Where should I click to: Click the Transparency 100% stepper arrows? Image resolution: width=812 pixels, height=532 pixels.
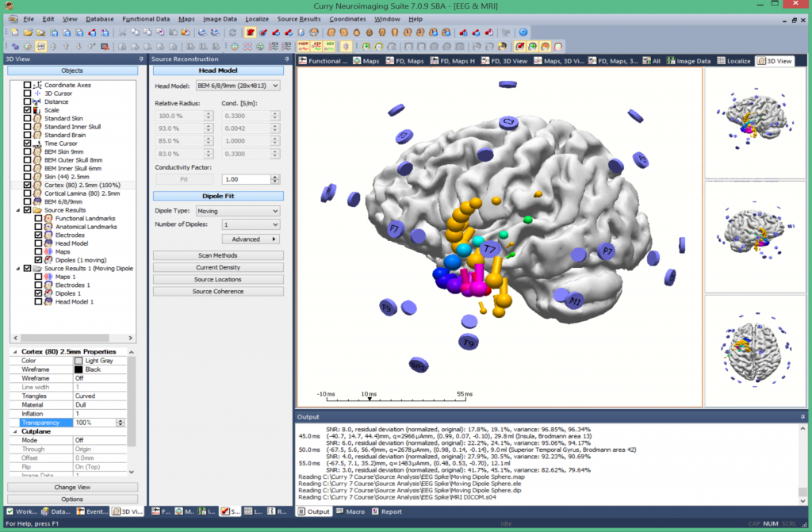[121, 423]
